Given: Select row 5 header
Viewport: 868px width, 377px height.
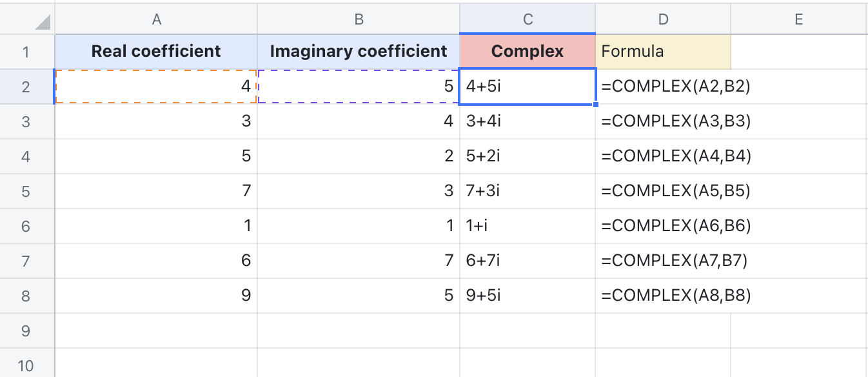Looking at the screenshot, I should 26,190.
